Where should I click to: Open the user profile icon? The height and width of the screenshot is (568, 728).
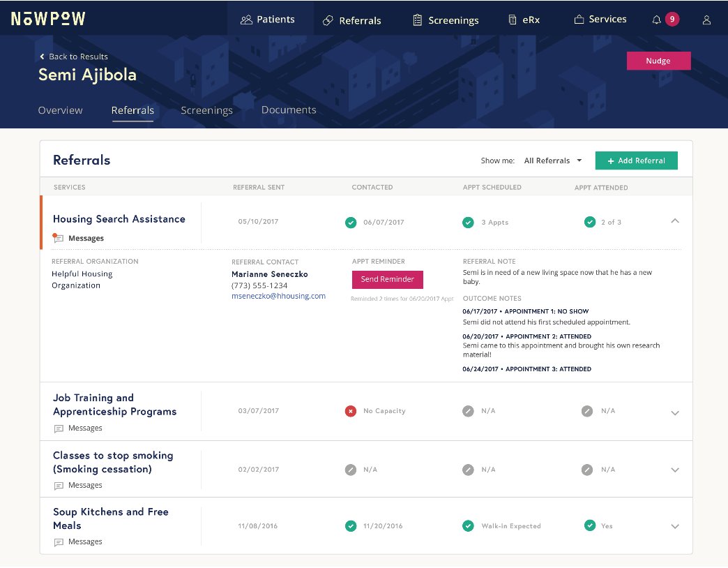point(706,20)
